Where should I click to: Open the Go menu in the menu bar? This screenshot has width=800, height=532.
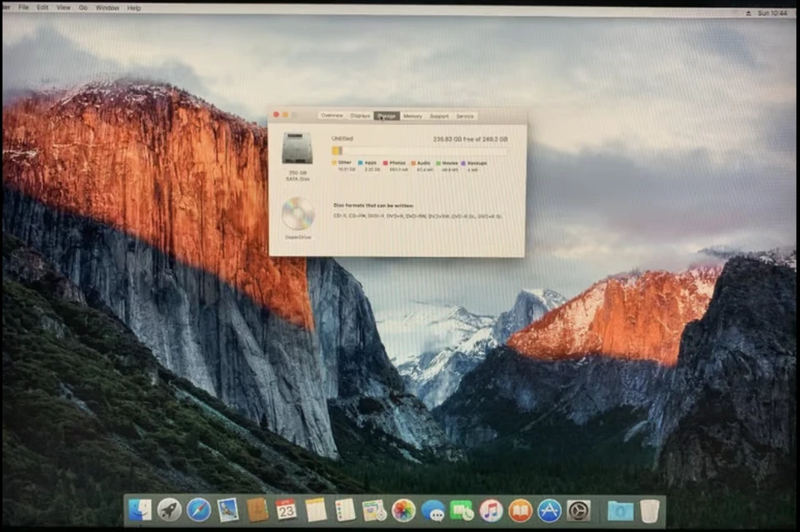82,7
